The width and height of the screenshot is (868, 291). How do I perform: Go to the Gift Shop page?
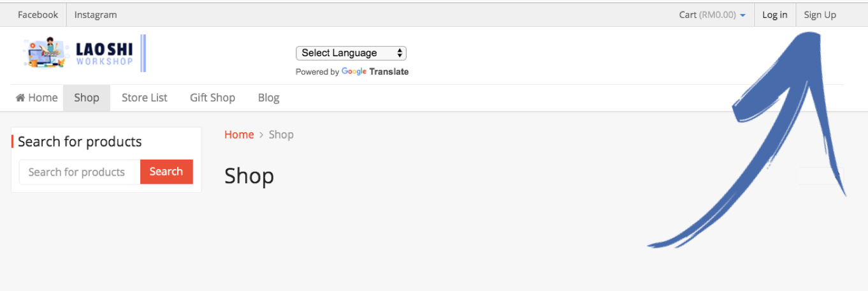click(212, 98)
